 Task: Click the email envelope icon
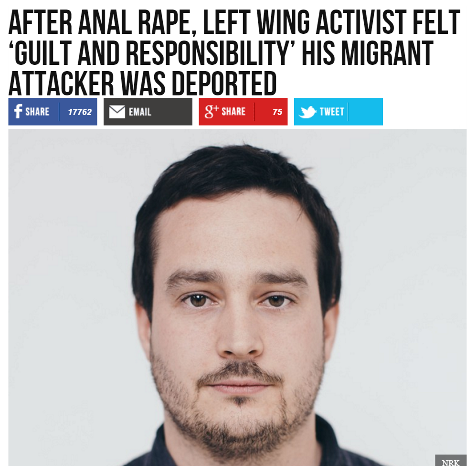[117, 112]
